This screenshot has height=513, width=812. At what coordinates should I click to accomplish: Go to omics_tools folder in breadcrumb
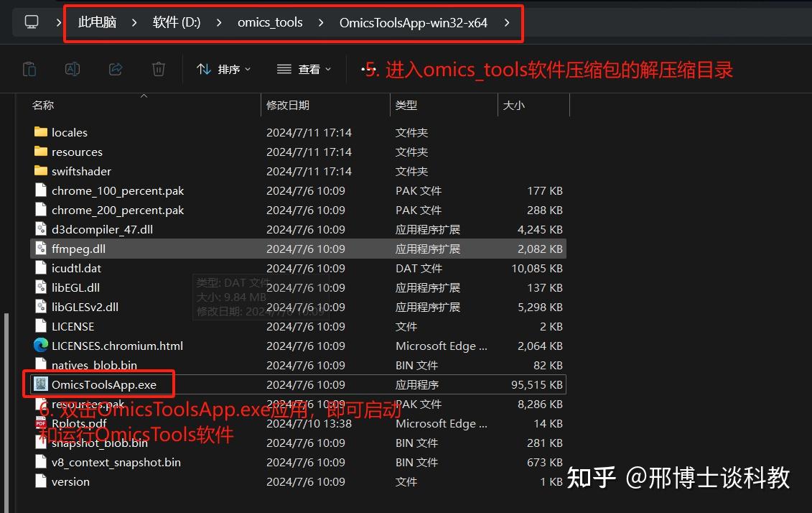270,23
